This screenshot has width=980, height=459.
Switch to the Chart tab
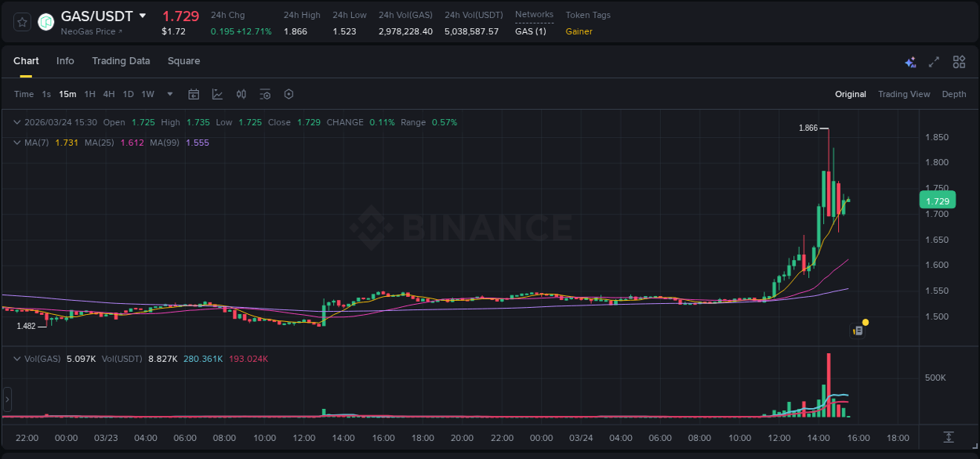(x=26, y=61)
